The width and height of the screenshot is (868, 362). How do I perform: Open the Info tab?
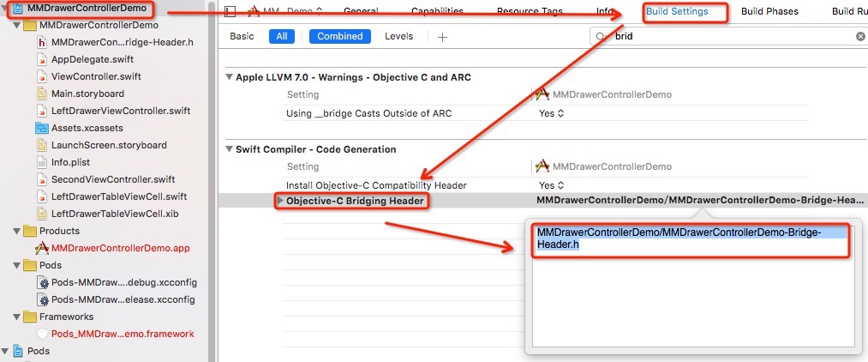[604, 11]
